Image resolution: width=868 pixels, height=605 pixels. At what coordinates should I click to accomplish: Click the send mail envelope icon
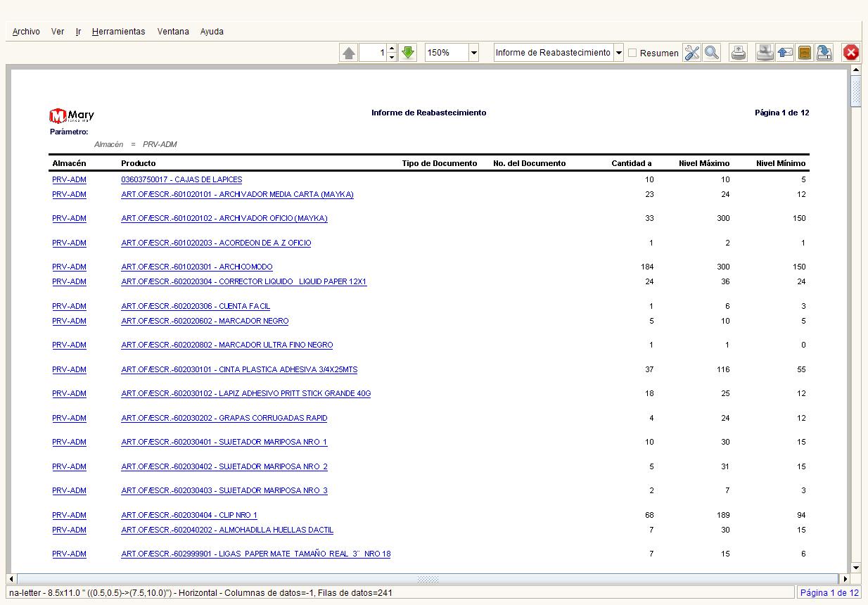(785, 53)
